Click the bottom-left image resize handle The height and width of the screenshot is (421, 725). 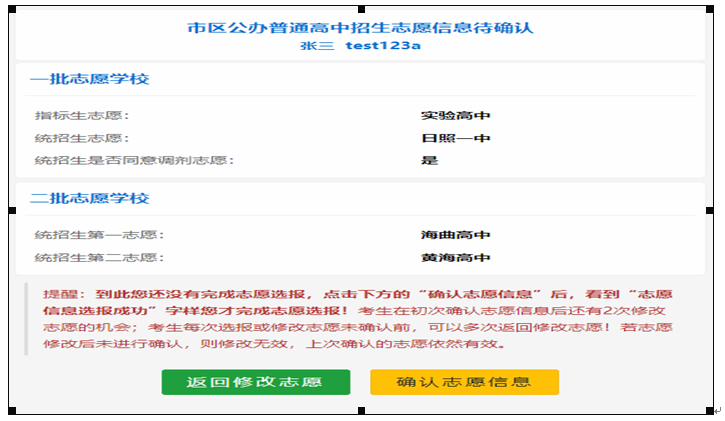pos(12,411)
